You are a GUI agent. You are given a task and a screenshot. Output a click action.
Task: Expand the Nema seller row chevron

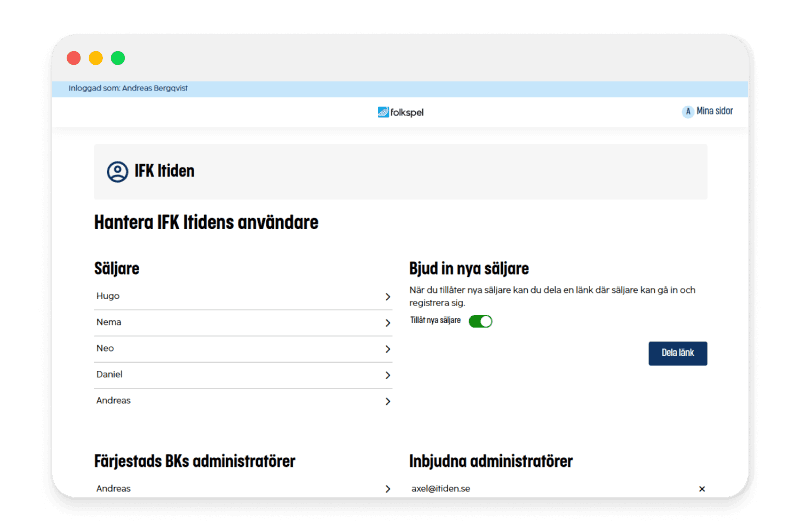pyautogui.click(x=388, y=323)
